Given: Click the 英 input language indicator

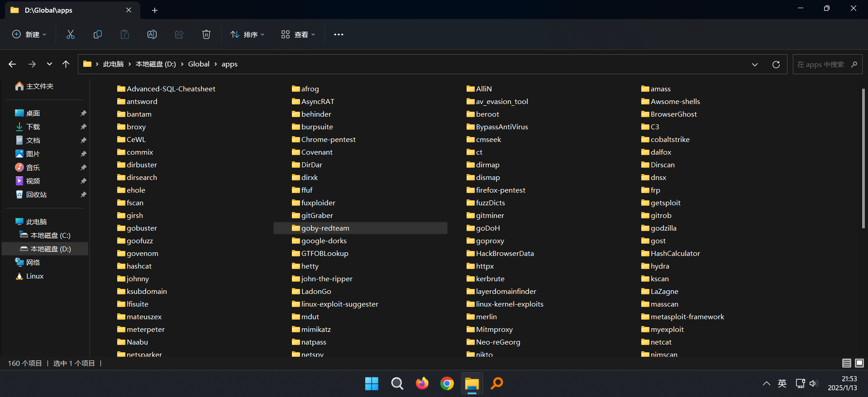Looking at the screenshot, I should pos(782,383).
